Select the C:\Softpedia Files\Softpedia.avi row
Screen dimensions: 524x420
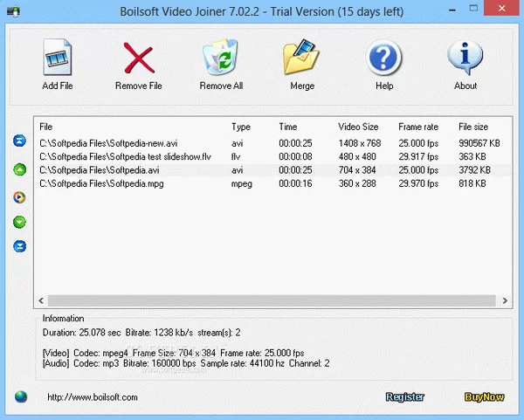pos(272,170)
